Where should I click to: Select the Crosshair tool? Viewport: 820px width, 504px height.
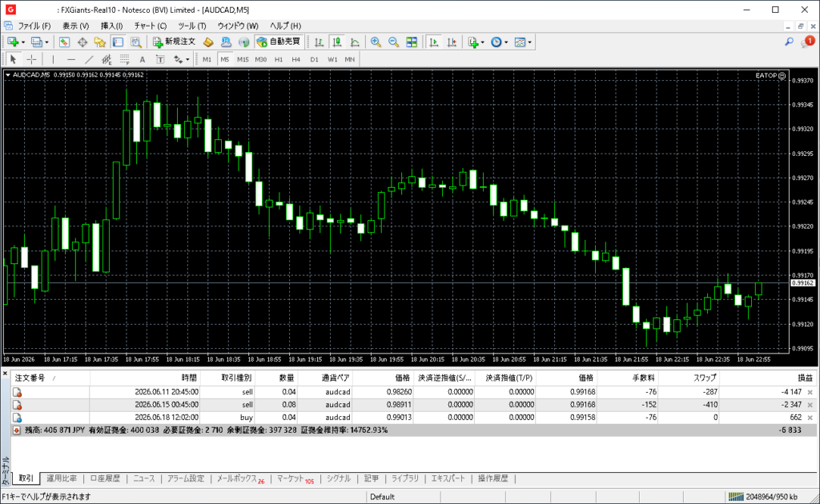[x=31, y=59]
